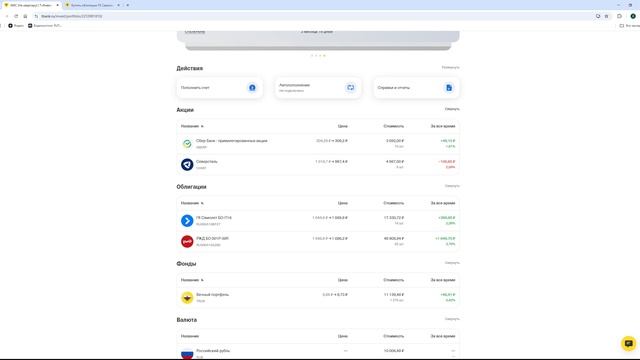Switch to the first browser tab

coord(31,5)
